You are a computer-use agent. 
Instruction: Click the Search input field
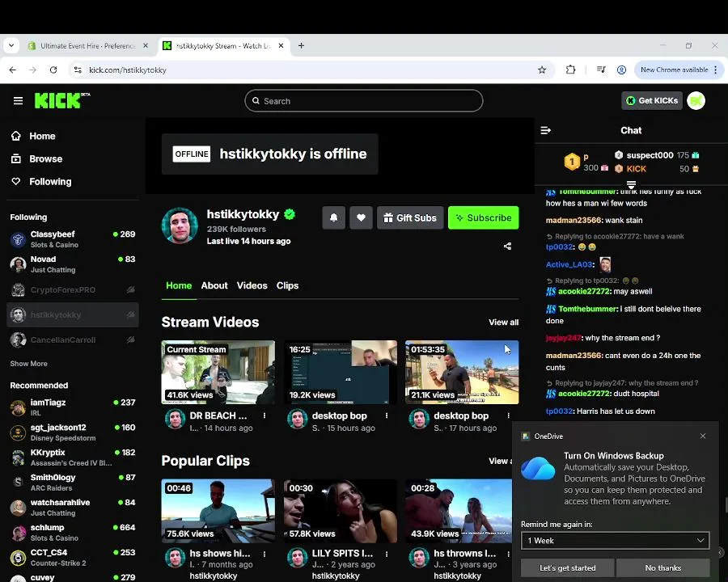click(363, 101)
